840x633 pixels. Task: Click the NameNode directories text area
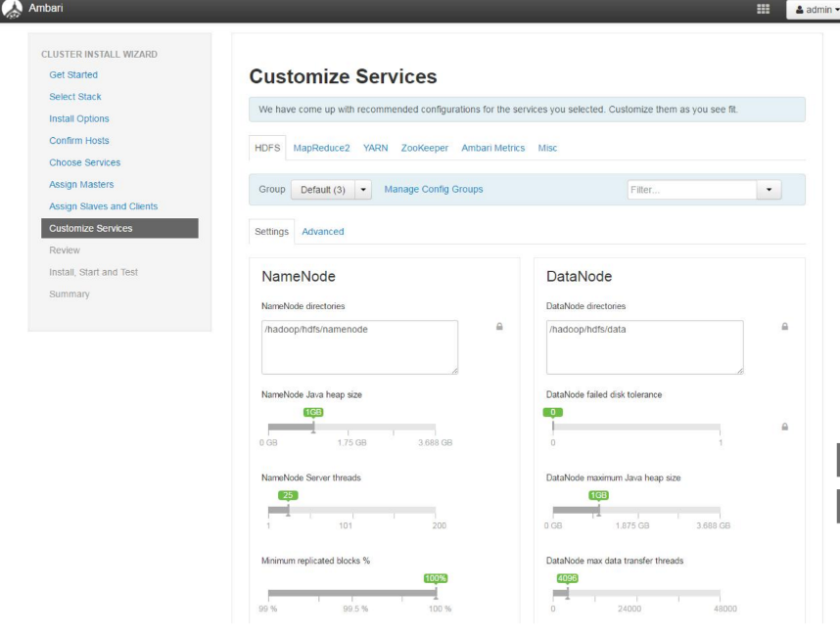[359, 347]
